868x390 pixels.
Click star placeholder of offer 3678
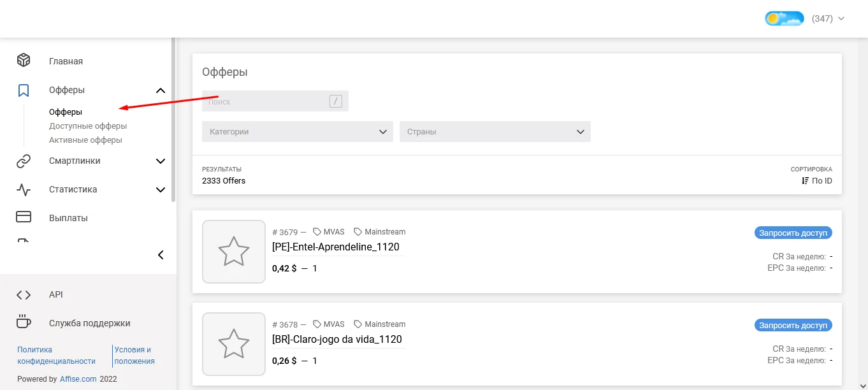(x=234, y=344)
